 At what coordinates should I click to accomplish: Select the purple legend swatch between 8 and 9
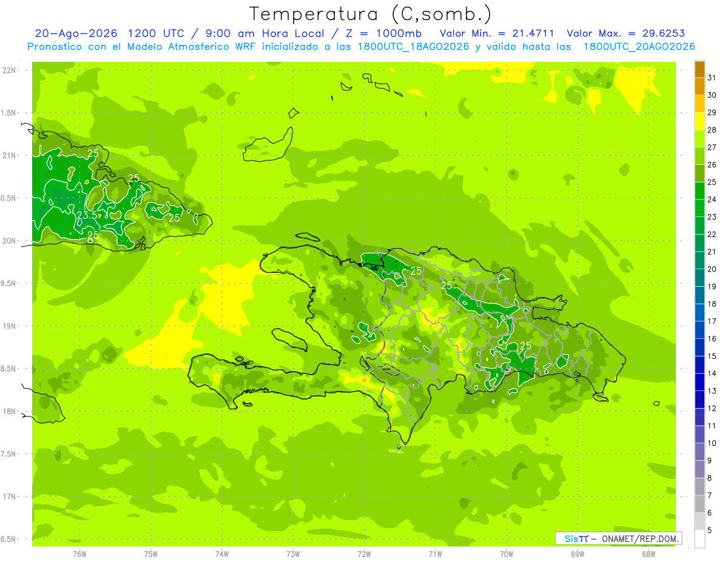[699, 469]
